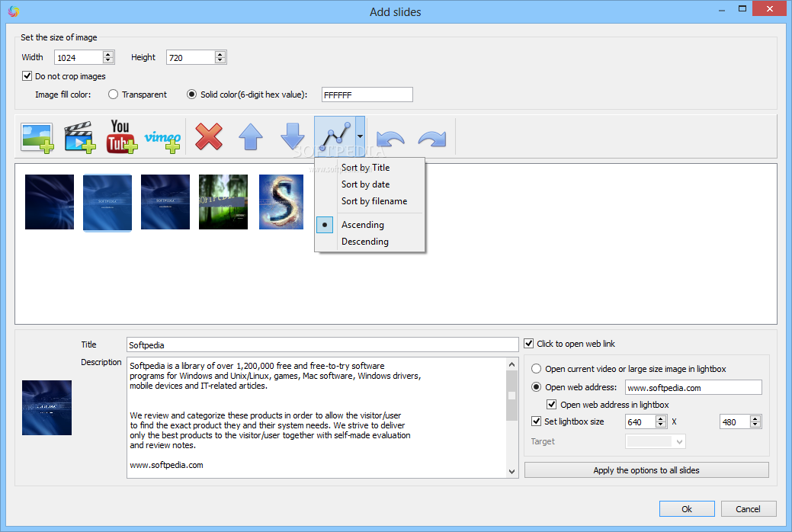Click description scrollbar up arrow
The height and width of the screenshot is (532, 792).
(511, 364)
